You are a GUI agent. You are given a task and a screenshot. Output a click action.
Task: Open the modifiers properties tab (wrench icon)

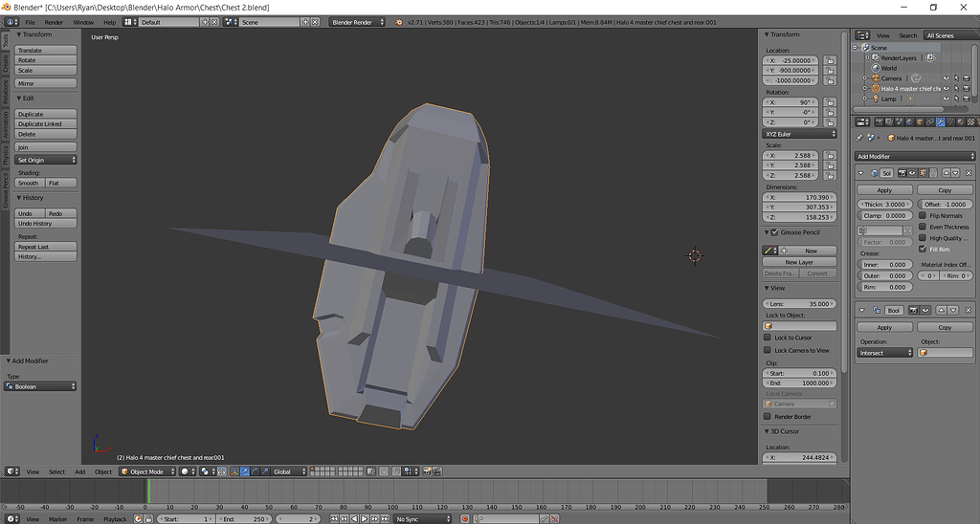coord(941,121)
